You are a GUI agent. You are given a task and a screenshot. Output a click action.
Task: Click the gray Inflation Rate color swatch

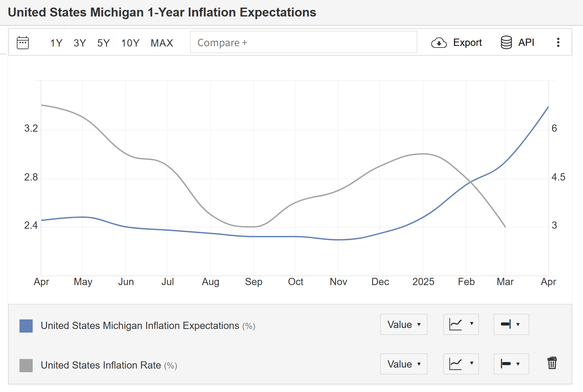26,365
